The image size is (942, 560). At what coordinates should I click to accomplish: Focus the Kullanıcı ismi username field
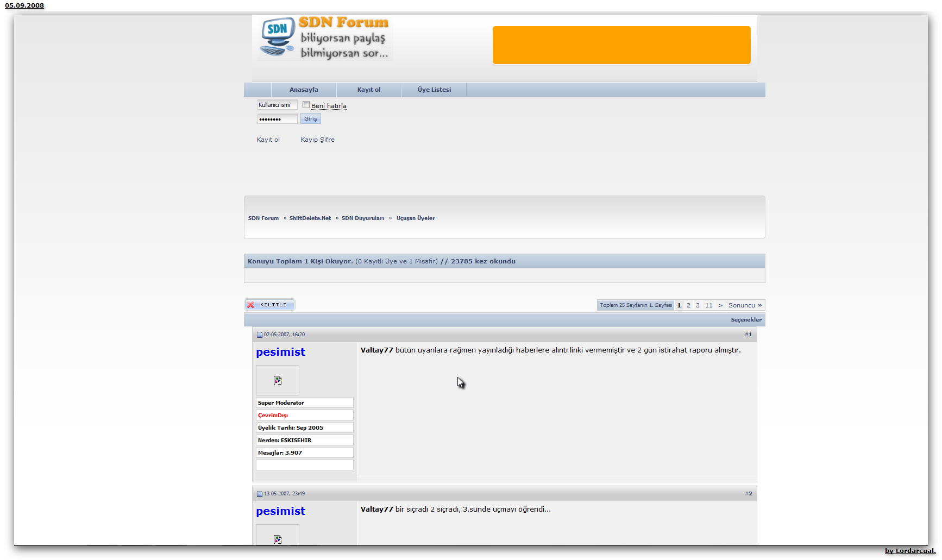tap(277, 105)
